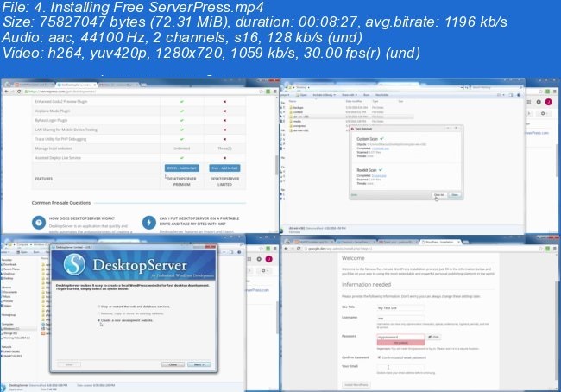Sort the file list by Date modified column
The height and width of the screenshot is (392, 561).
(x=355, y=101)
